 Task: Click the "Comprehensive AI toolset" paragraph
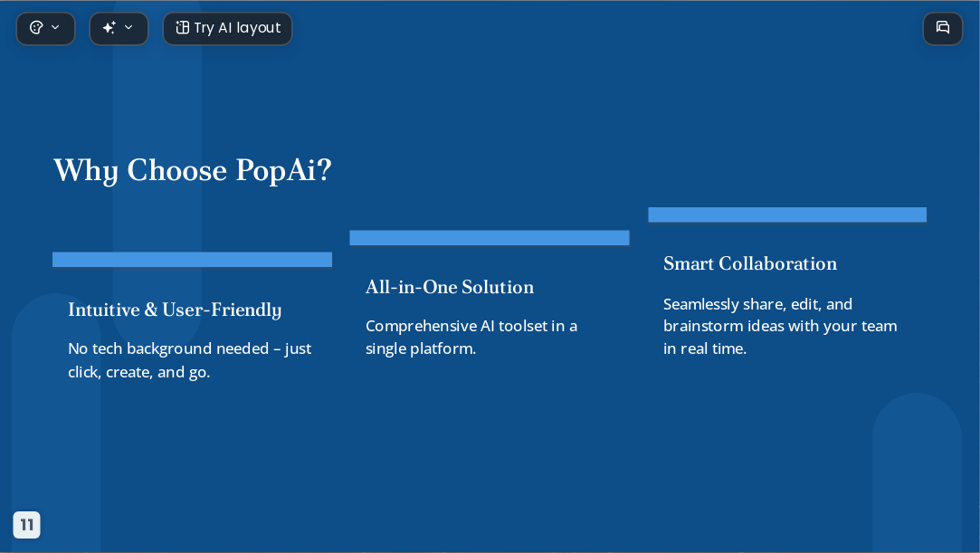click(x=471, y=338)
